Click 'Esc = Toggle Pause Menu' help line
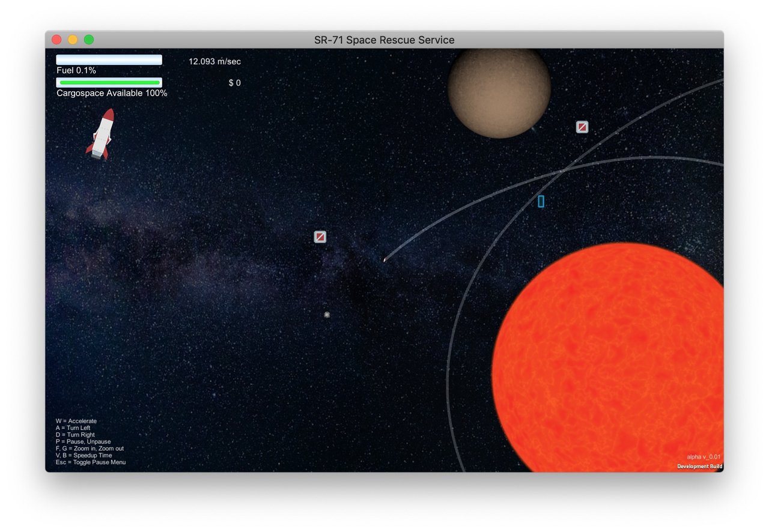 [x=91, y=462]
